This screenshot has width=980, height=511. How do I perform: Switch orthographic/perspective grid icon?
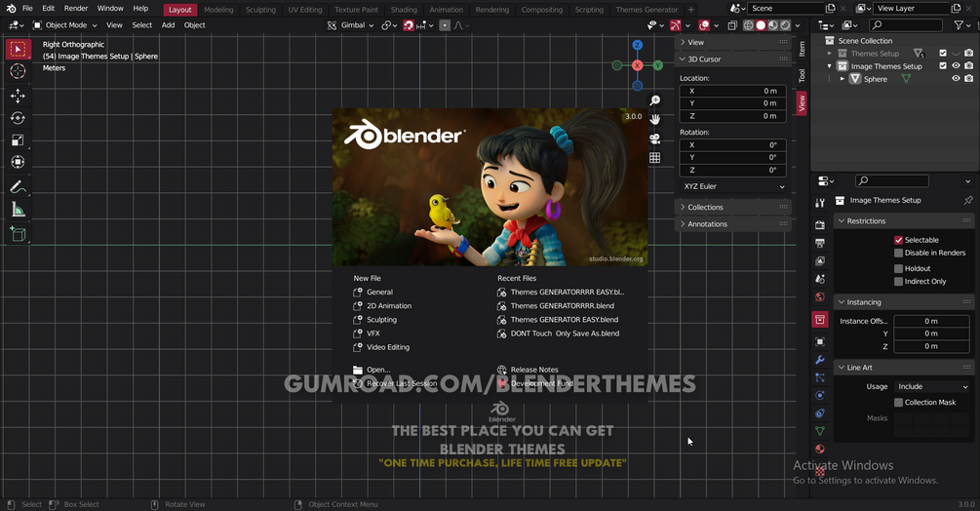654,158
